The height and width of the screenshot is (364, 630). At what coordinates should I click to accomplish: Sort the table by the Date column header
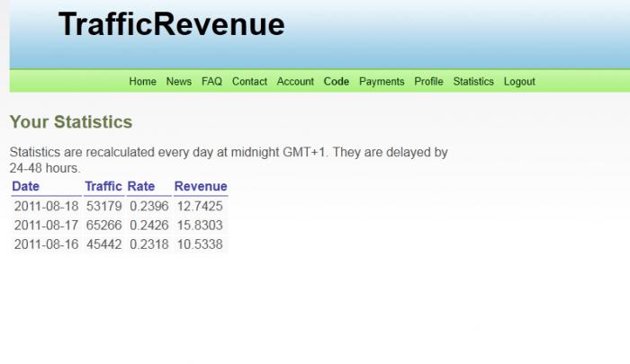[x=26, y=186]
